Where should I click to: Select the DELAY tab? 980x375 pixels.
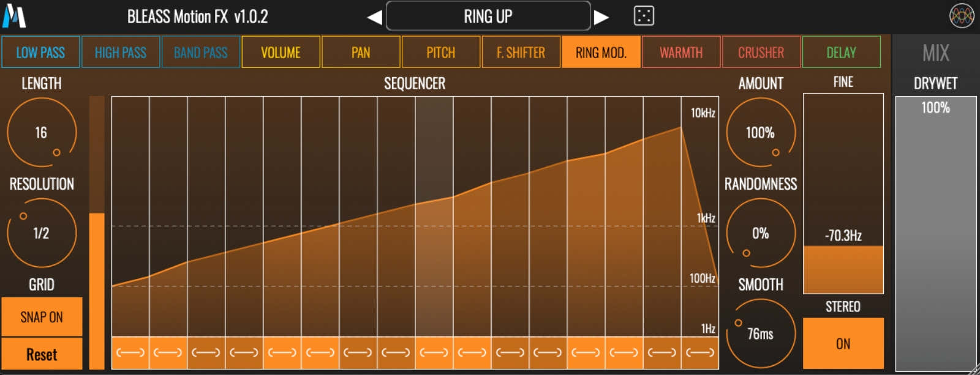[x=842, y=52]
